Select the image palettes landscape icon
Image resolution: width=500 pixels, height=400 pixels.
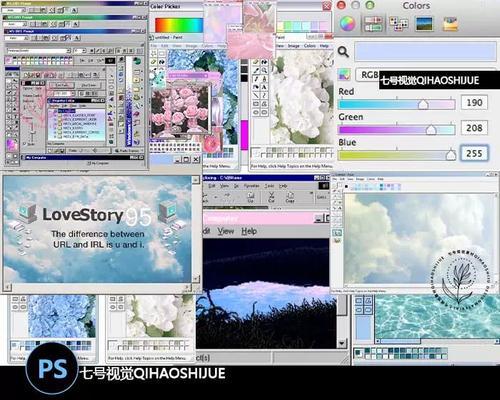[x=425, y=24]
